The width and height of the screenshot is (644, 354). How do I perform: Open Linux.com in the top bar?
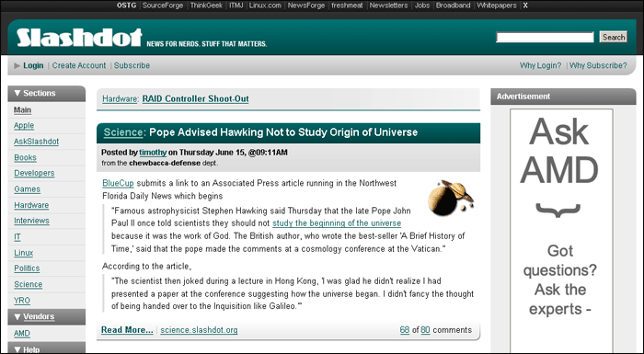pyautogui.click(x=265, y=6)
